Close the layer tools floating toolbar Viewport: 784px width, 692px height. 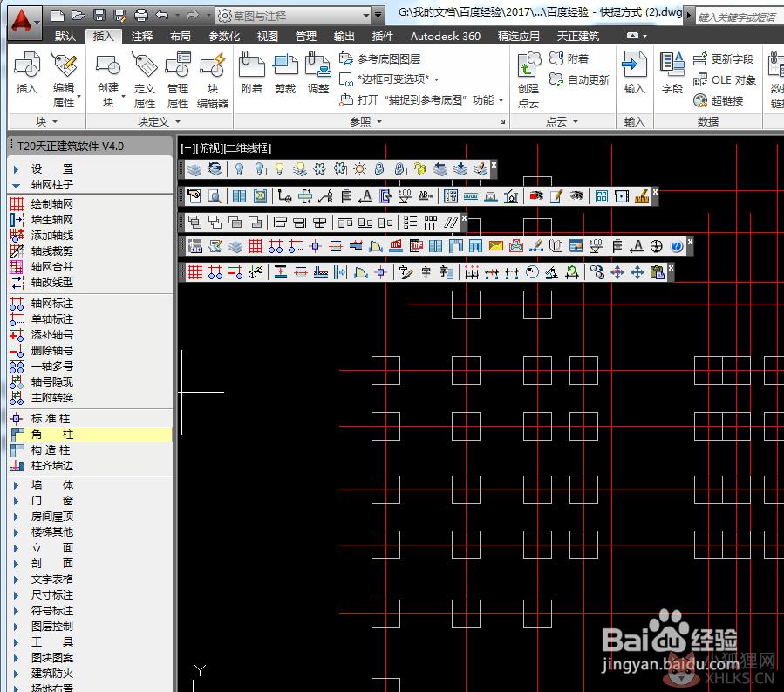click(x=494, y=164)
